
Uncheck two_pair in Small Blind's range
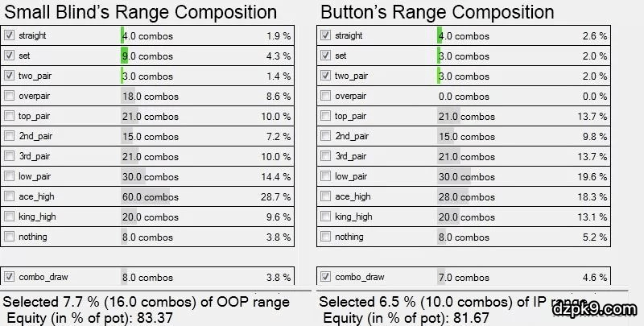(x=9, y=76)
